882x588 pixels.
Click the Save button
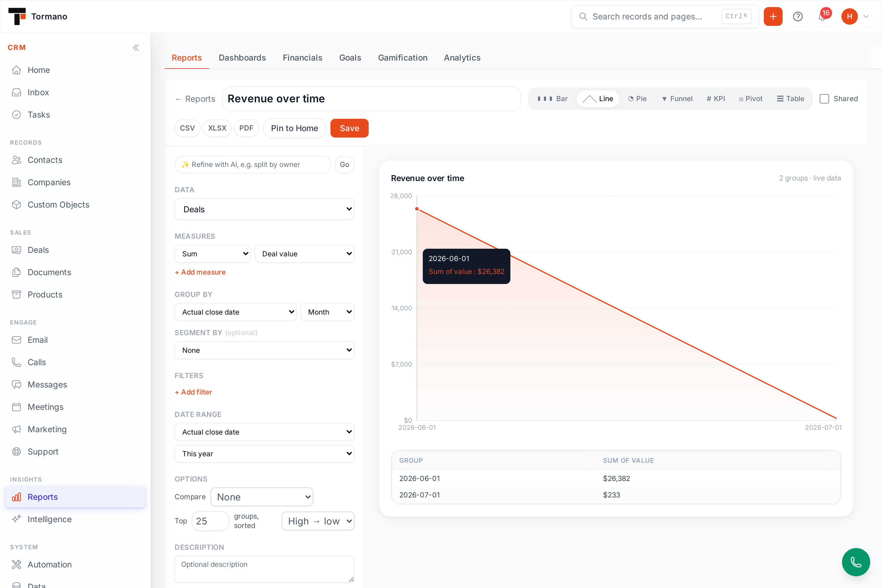[350, 128]
